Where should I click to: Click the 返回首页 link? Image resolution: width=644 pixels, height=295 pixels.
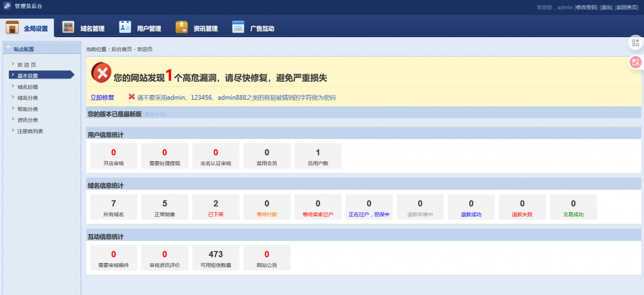coord(626,8)
